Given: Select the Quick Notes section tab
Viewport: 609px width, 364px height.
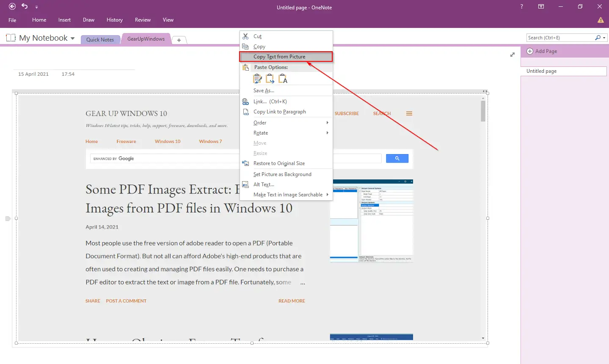Looking at the screenshot, I should [100, 39].
